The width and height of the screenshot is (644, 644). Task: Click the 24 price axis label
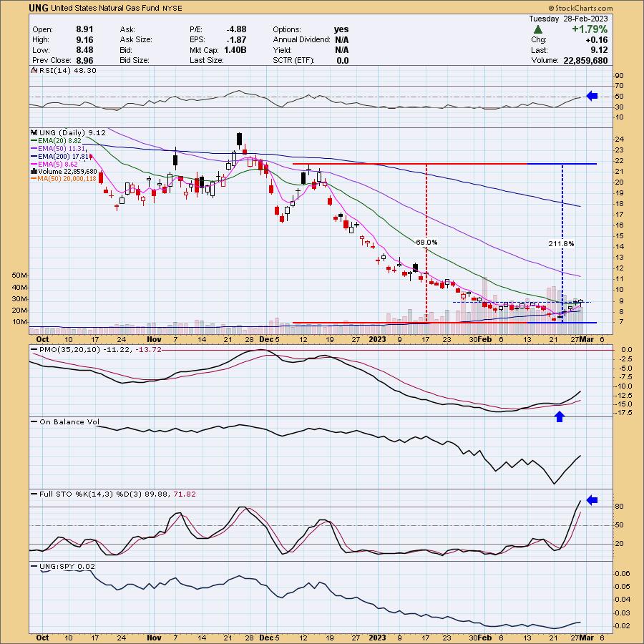(x=620, y=140)
